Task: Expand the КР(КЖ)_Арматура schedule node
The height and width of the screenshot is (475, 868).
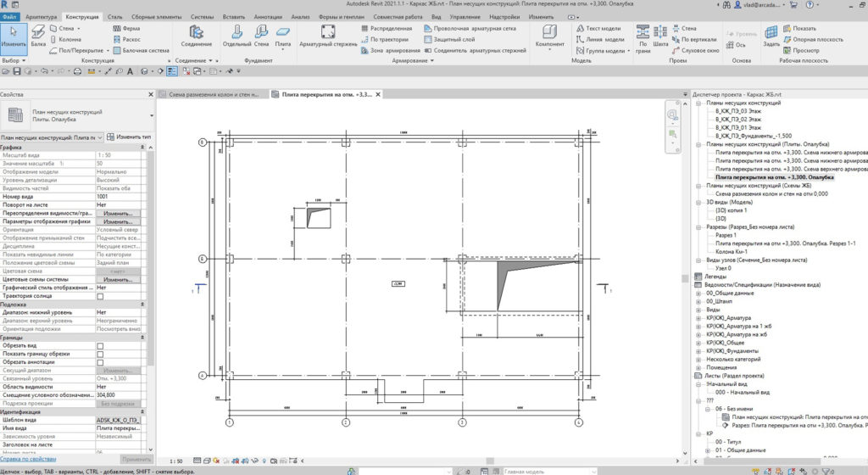Action: coord(698,317)
